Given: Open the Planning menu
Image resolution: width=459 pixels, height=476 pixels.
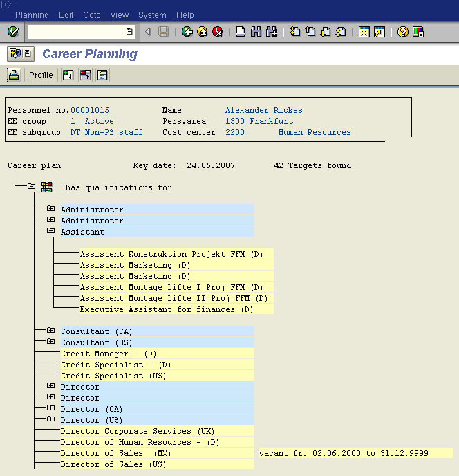Looking at the screenshot, I should point(32,15).
